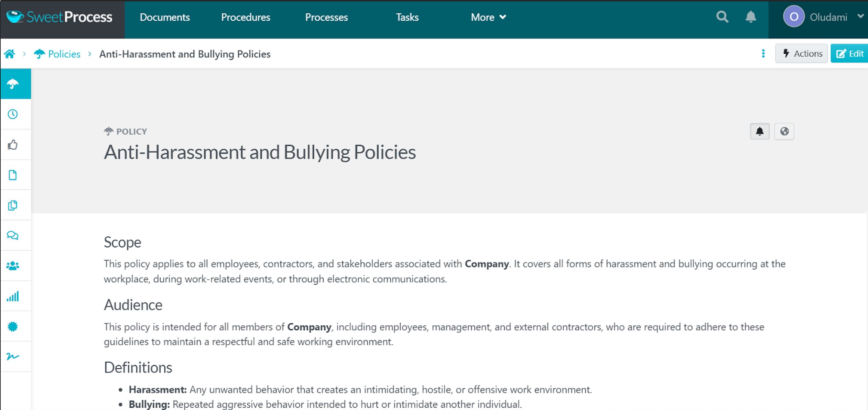The height and width of the screenshot is (410, 868).
Task: Open the three-dot vertical options menu
Action: 763,54
